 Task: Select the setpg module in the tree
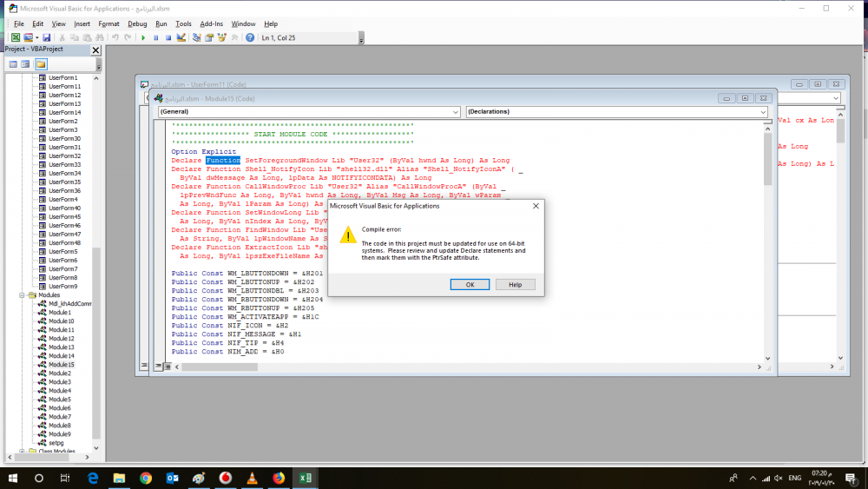tap(56, 443)
